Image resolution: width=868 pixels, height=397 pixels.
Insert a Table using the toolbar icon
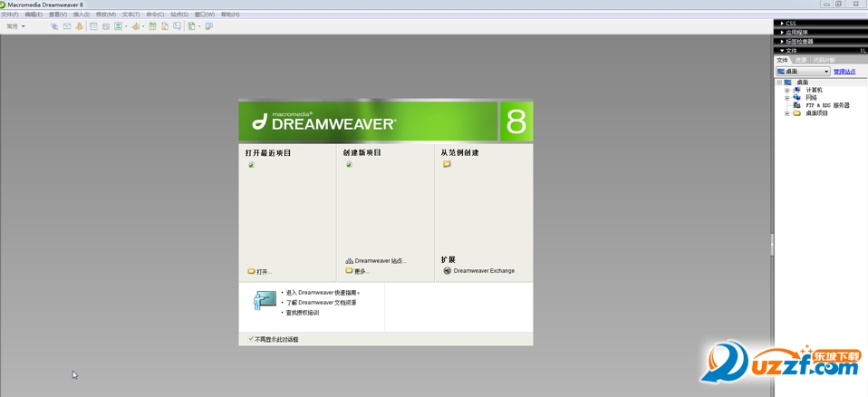click(x=93, y=26)
